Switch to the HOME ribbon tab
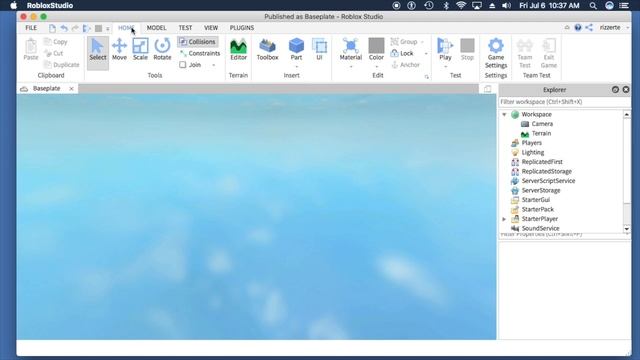 click(x=126, y=28)
